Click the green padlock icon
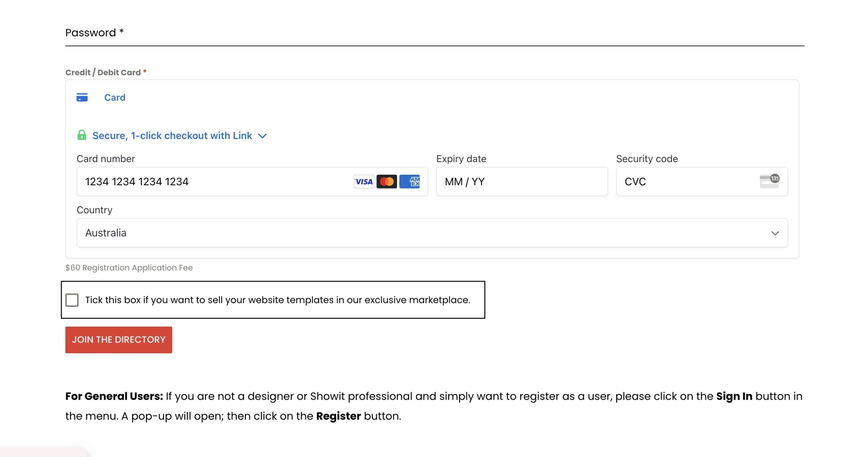The image size is (868, 457). coord(82,135)
